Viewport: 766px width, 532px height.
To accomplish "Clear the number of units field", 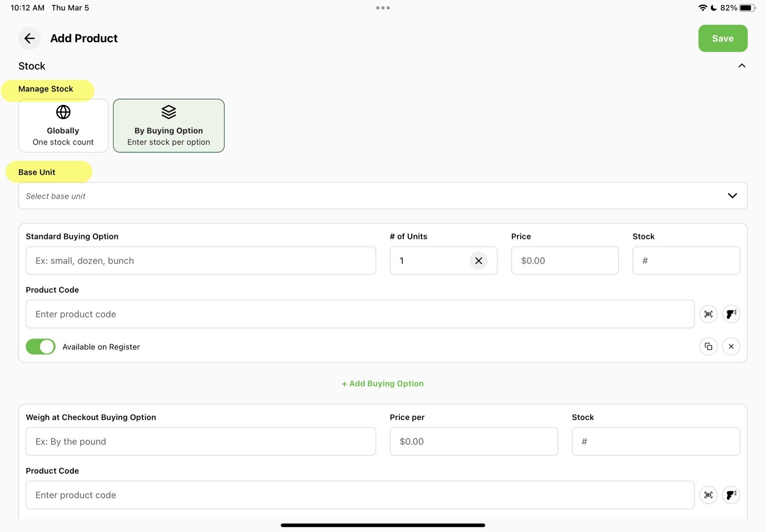I will coord(478,261).
